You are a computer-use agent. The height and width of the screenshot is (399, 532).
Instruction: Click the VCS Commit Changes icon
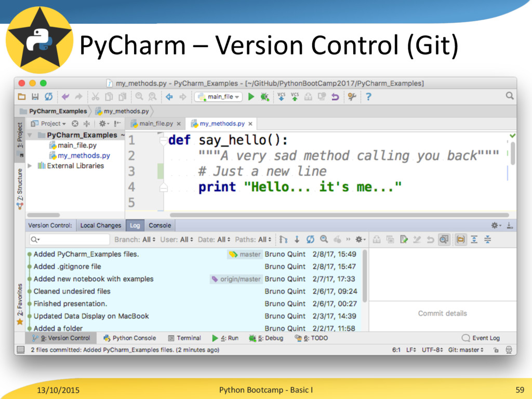pos(295,97)
